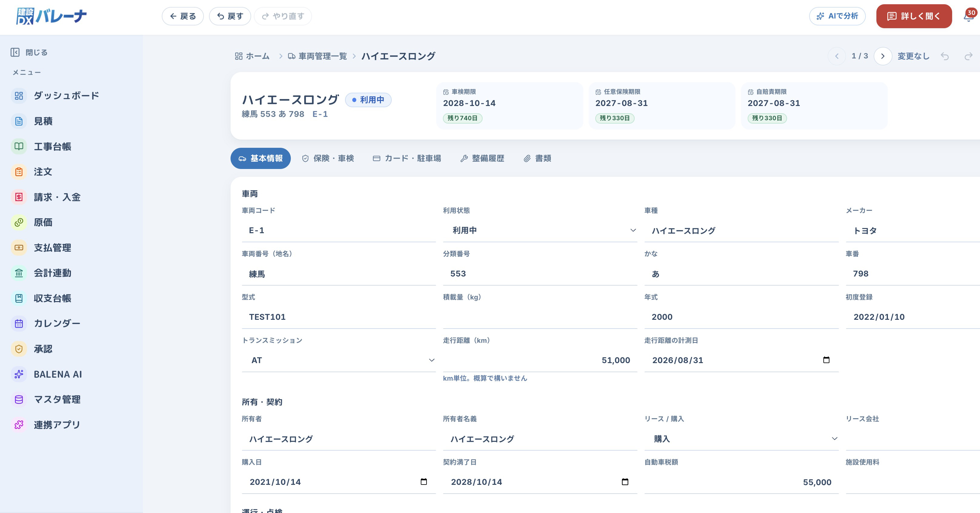
Task: Click the 戻す undo button
Action: tap(230, 16)
